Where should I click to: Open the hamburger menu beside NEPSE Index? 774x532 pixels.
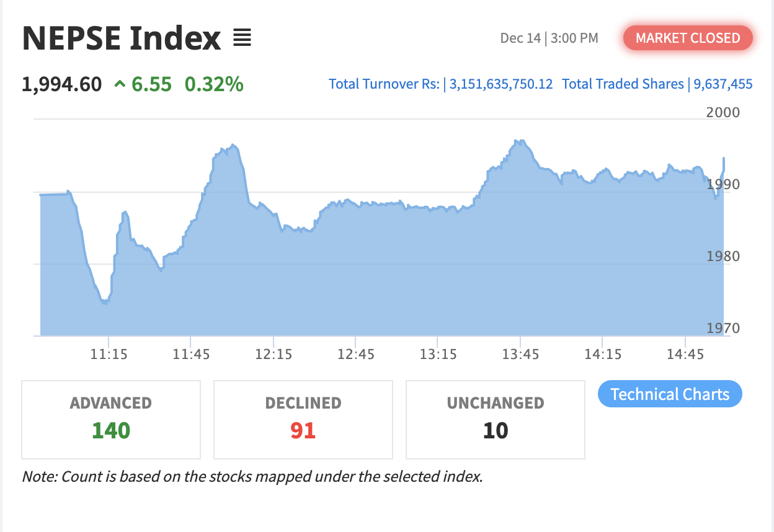coord(242,38)
